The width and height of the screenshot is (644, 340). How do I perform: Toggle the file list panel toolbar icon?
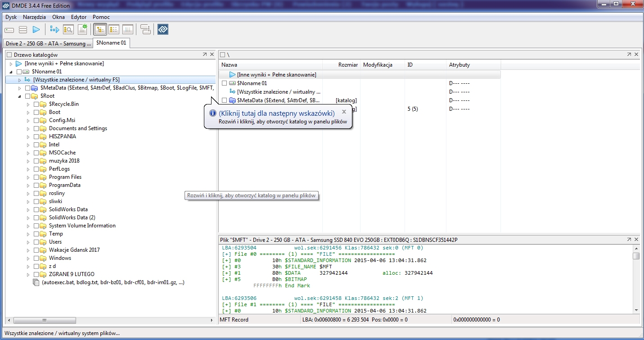[114, 30]
